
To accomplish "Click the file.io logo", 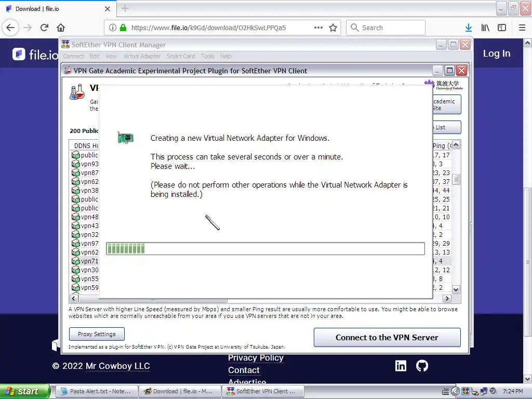I will coord(35,54).
